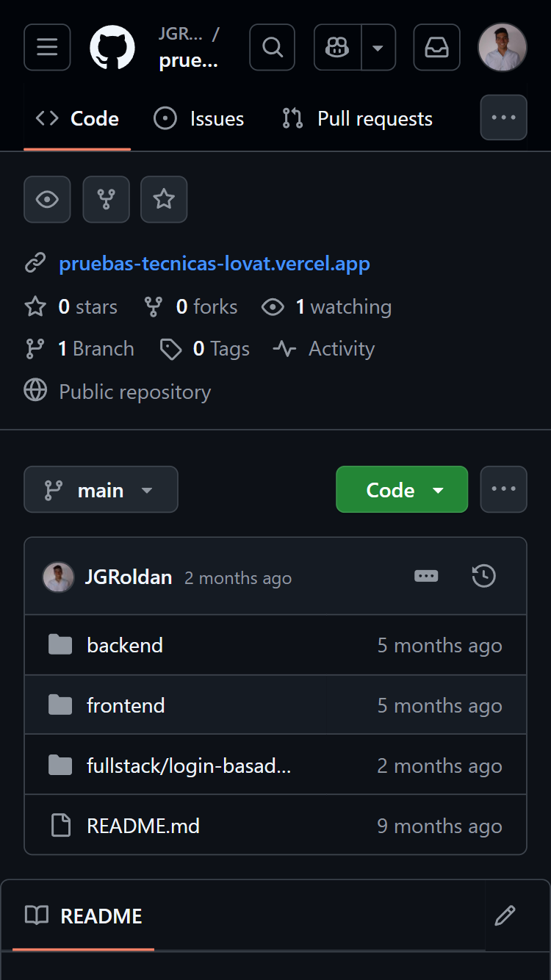Open GitHub Copilot chat
This screenshot has height=980, width=551.
pos(336,47)
